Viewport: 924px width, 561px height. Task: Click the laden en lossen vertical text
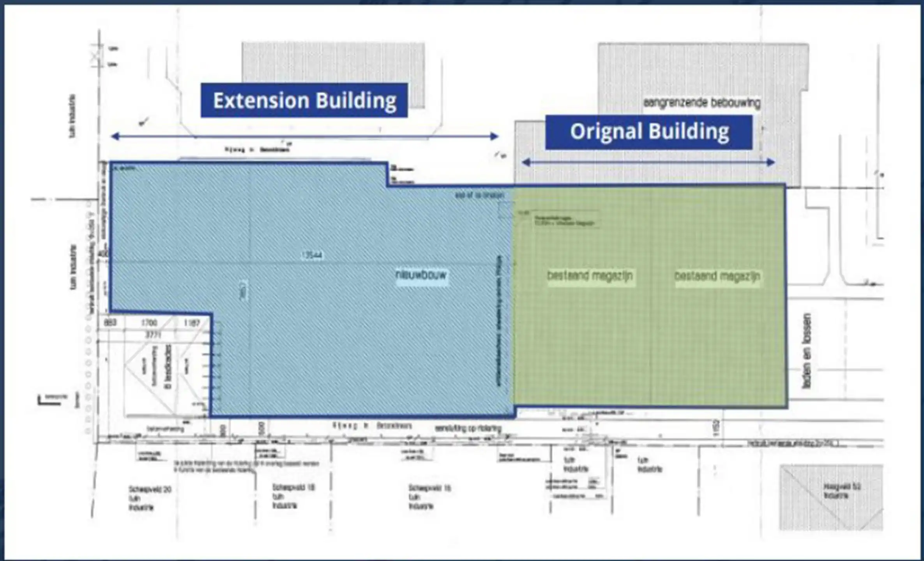click(807, 351)
